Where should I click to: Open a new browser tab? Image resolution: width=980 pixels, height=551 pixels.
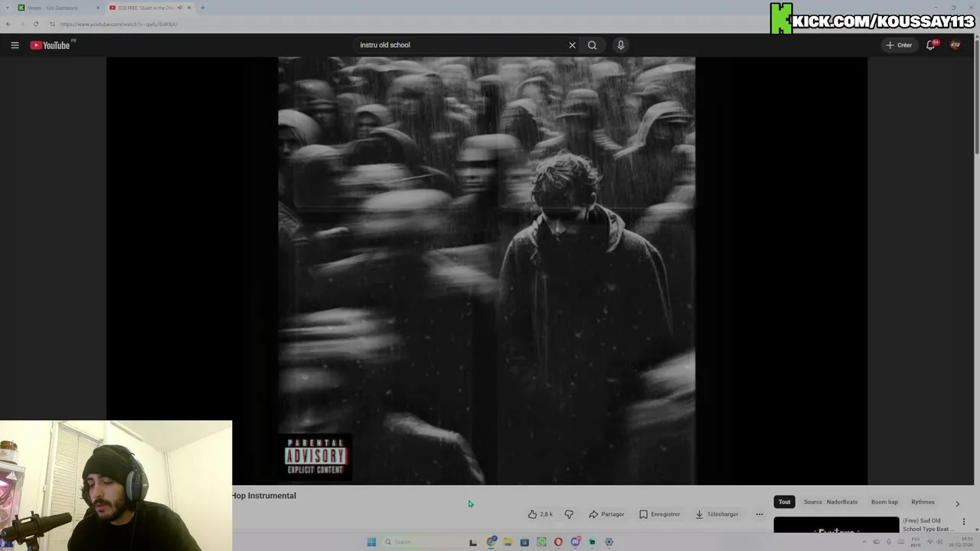point(203,8)
